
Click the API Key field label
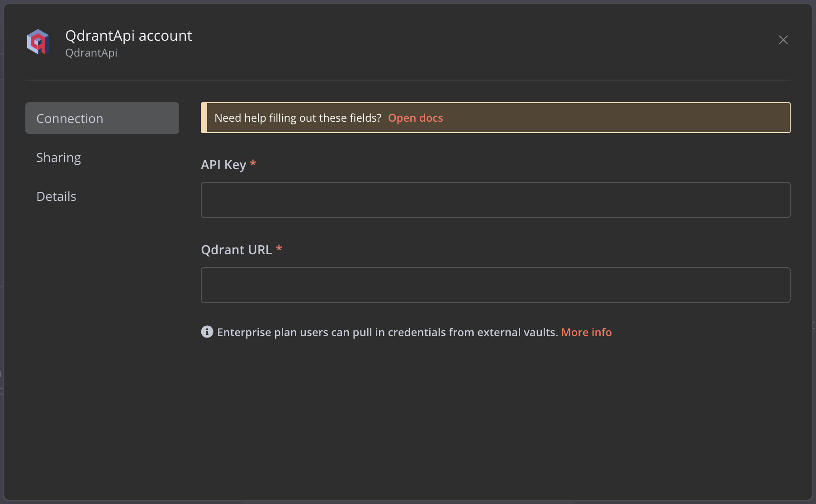tap(223, 165)
